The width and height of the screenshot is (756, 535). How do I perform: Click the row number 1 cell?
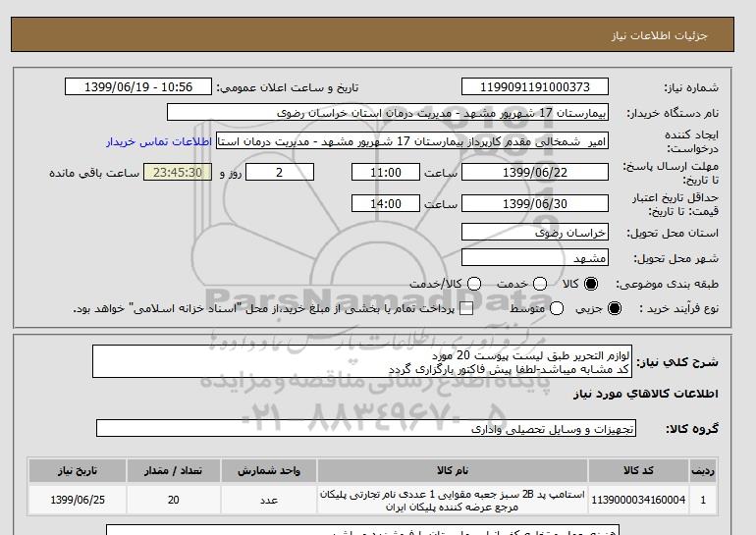pyautogui.click(x=703, y=501)
